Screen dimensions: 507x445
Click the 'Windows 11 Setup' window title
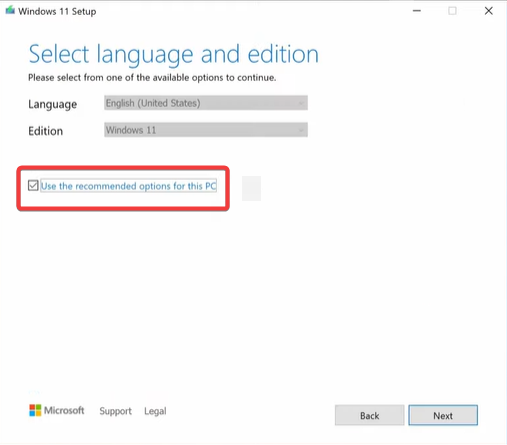click(57, 11)
